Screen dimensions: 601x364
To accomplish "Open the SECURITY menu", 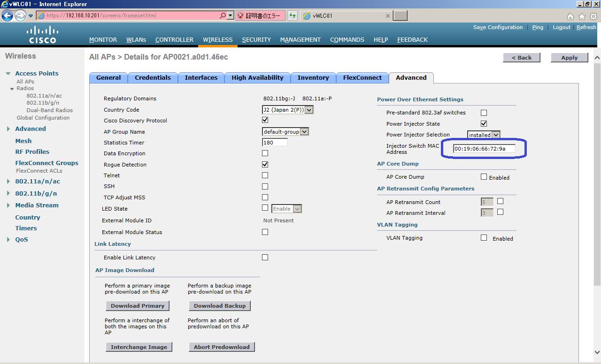I will click(256, 40).
